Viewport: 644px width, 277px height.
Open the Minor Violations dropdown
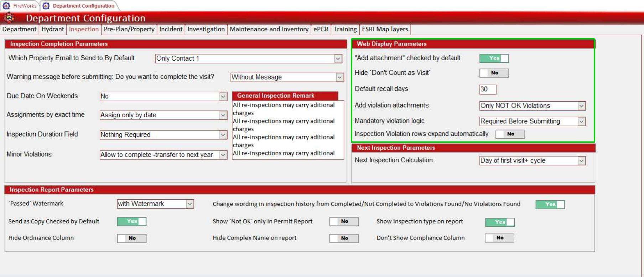[223, 155]
